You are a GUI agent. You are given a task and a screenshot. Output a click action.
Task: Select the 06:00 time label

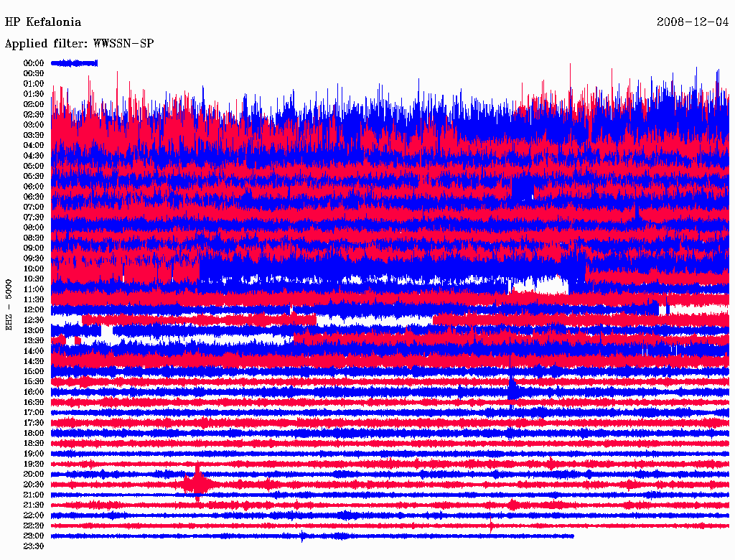34,187
